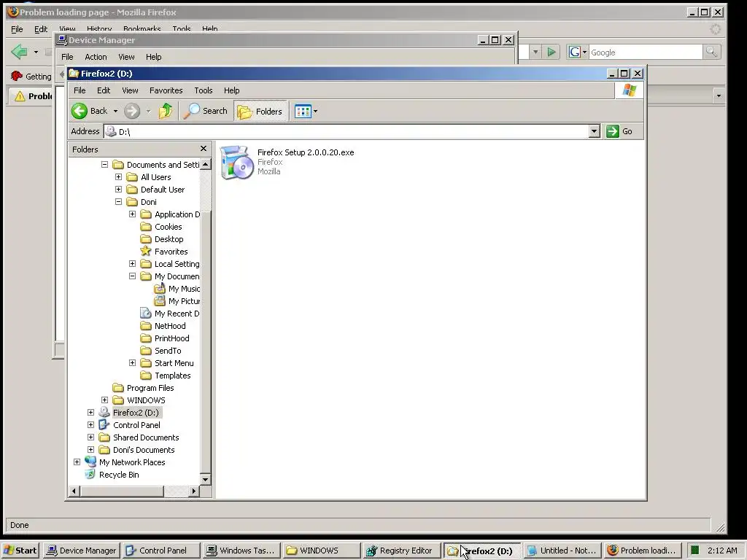Open the View menu in Device Manager
This screenshot has width=747, height=560.
click(x=126, y=57)
